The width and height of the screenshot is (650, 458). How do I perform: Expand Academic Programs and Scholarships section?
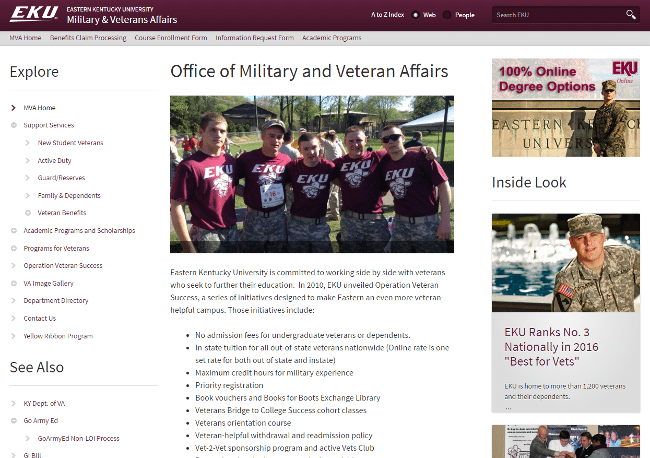coord(14,230)
